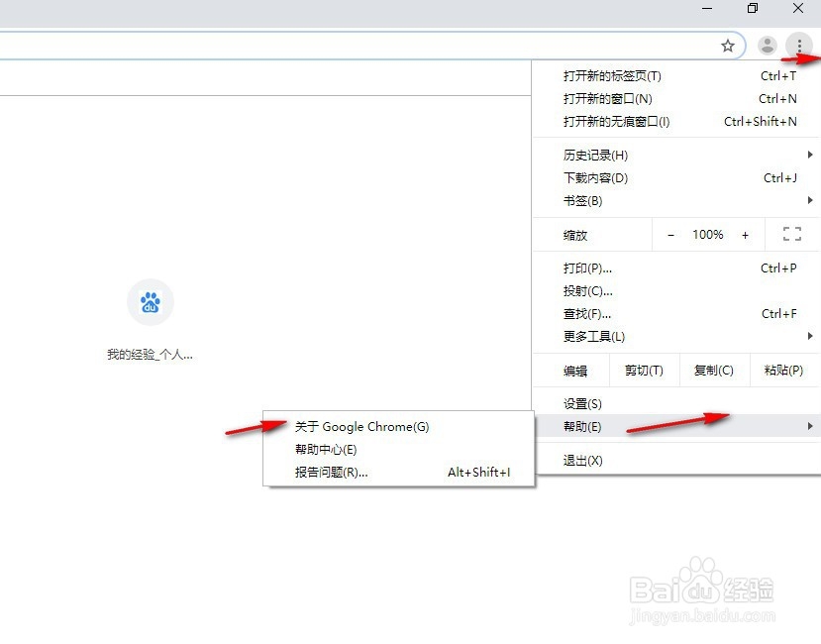Minimize the Chrome window
The image size is (821, 644).
click(707, 8)
